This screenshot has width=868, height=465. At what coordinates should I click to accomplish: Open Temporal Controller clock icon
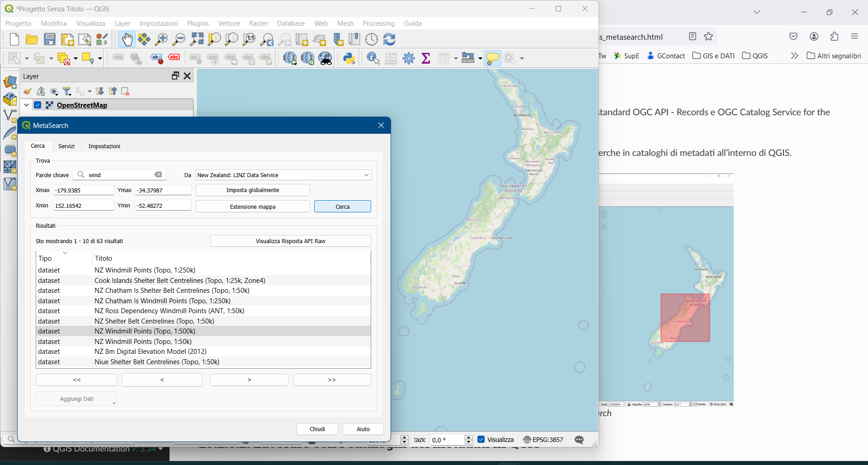372,40
